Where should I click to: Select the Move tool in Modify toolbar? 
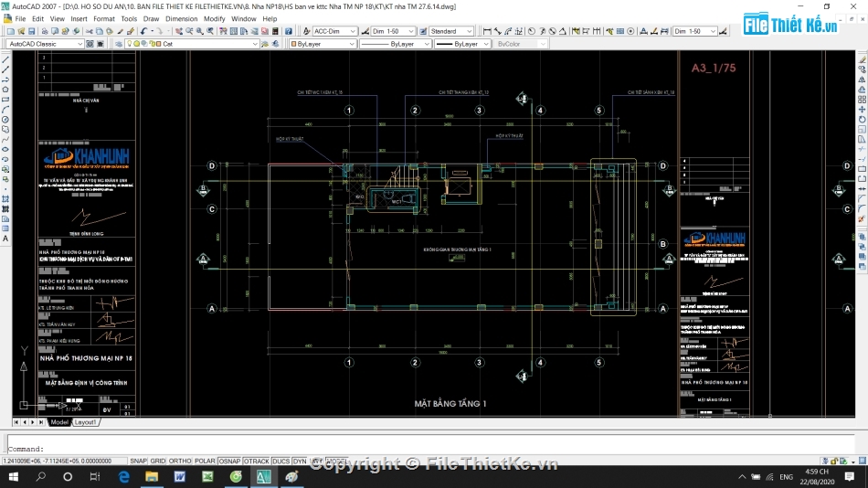point(862,109)
